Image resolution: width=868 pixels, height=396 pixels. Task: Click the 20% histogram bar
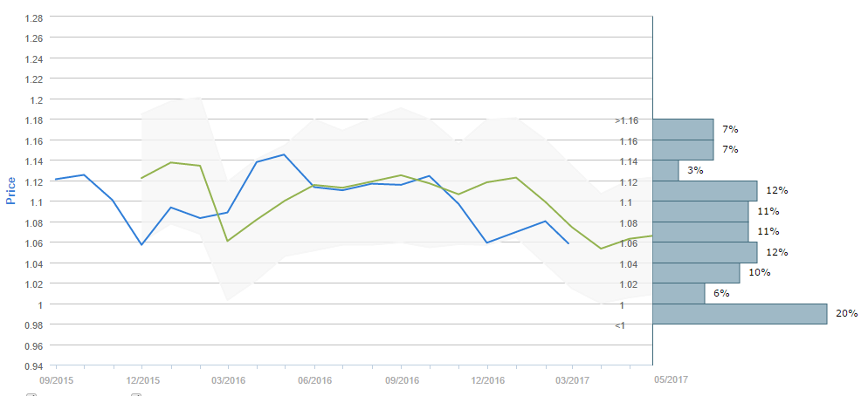pyautogui.click(x=739, y=314)
